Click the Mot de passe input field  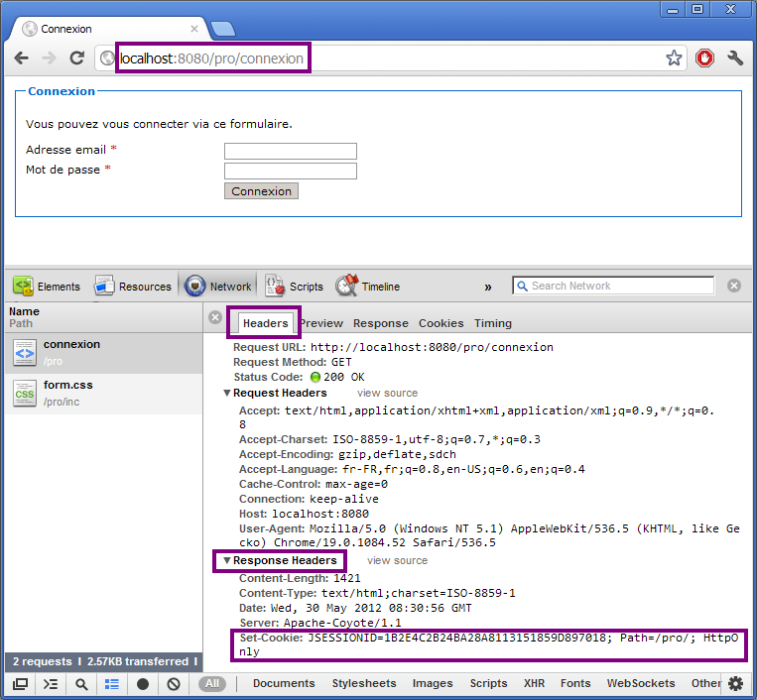[x=290, y=171]
